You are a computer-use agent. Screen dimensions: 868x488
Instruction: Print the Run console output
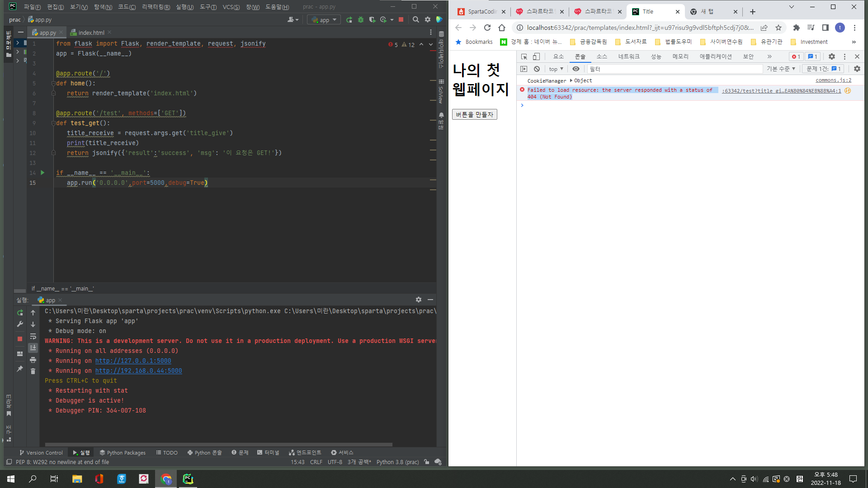pos(33,360)
